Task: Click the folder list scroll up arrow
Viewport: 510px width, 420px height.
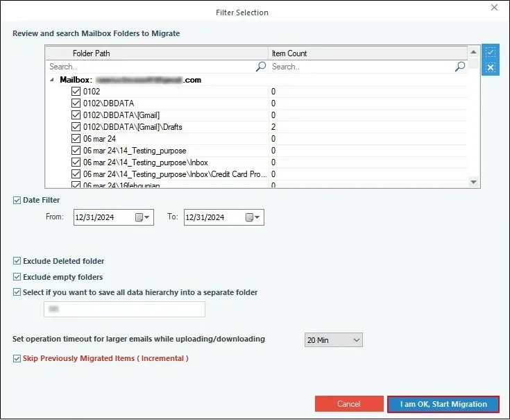Action: point(473,52)
